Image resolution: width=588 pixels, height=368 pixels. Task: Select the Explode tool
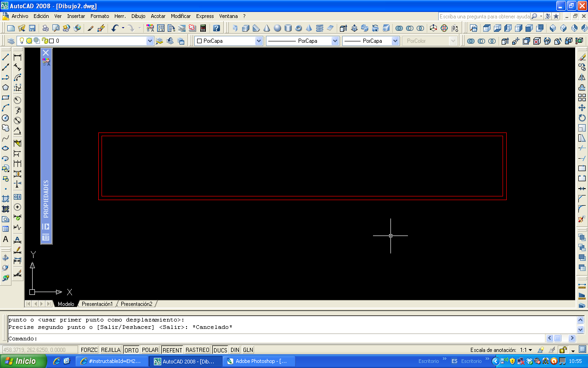(582, 219)
